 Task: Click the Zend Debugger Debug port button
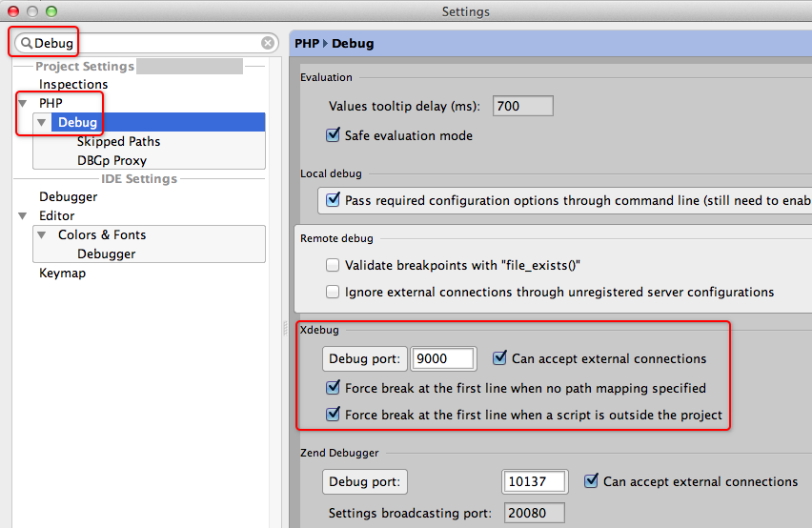[364, 482]
